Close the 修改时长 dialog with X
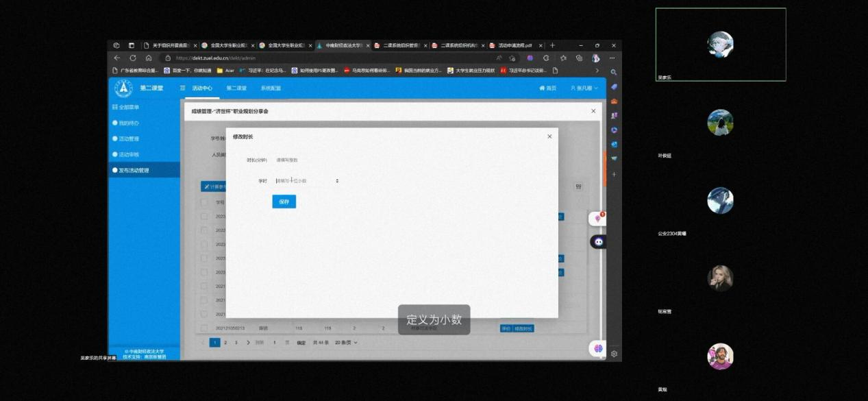This screenshot has width=868, height=401. click(x=549, y=136)
